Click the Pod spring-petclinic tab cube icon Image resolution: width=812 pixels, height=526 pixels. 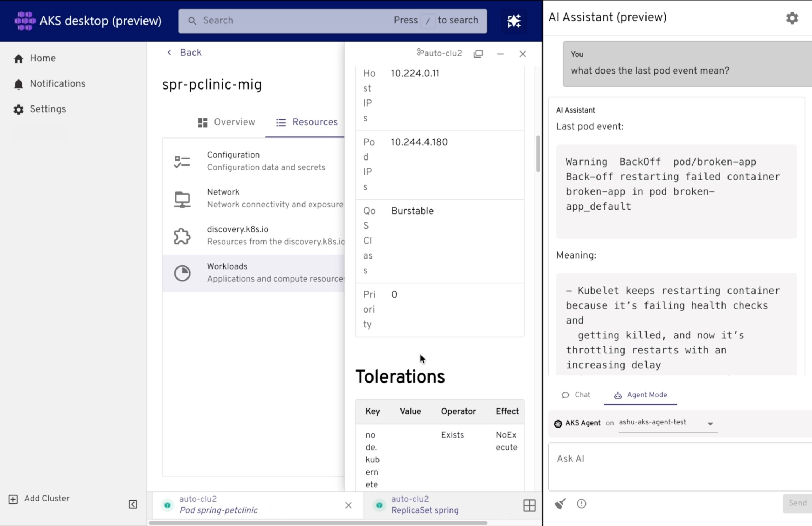[168, 505]
